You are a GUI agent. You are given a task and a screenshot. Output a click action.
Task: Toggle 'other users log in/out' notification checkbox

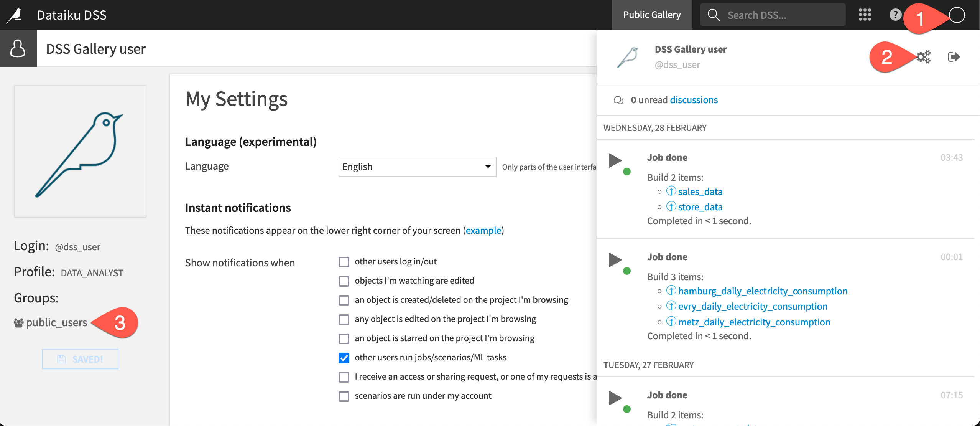pyautogui.click(x=344, y=261)
